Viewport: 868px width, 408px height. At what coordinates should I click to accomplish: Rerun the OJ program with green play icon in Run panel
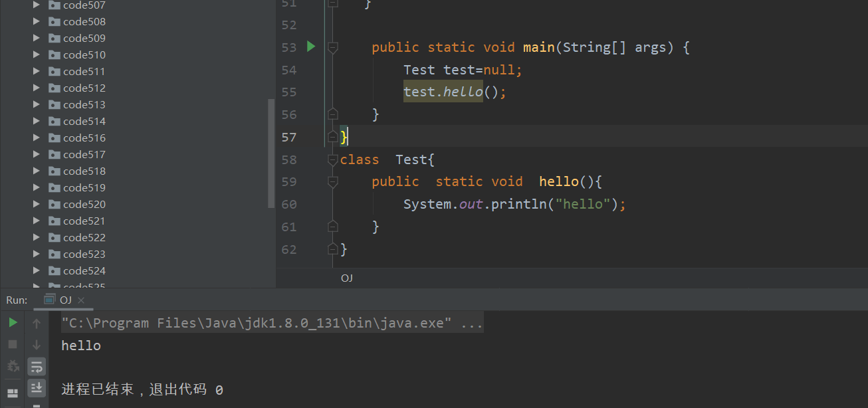pyautogui.click(x=13, y=323)
